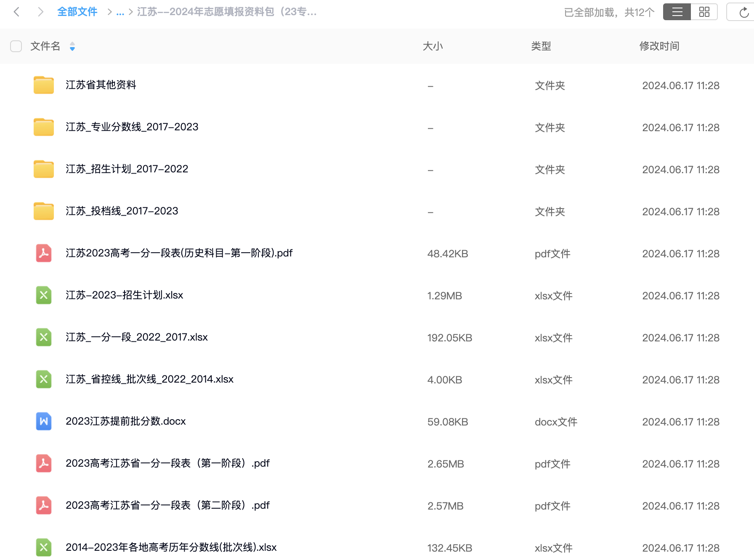Click the 59.08KB size value

[x=448, y=422]
